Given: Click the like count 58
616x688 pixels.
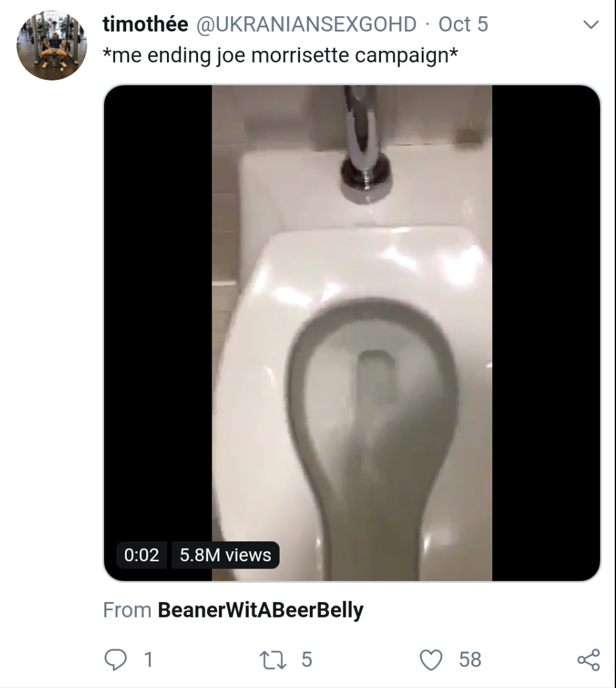Looking at the screenshot, I should click(x=470, y=660).
